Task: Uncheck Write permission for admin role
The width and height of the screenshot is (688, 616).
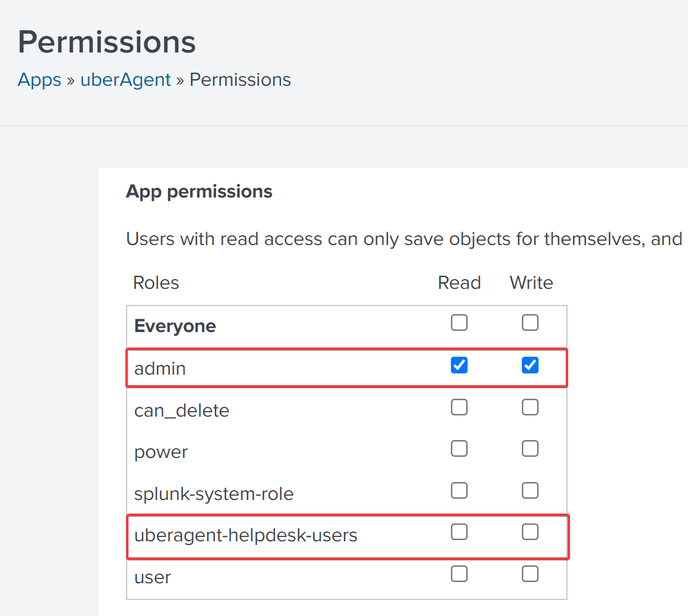Action: [x=530, y=365]
